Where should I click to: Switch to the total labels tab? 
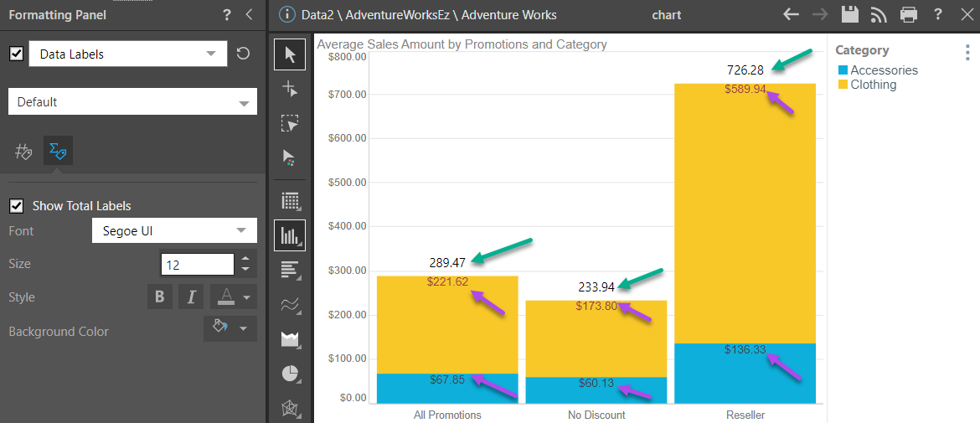click(58, 151)
